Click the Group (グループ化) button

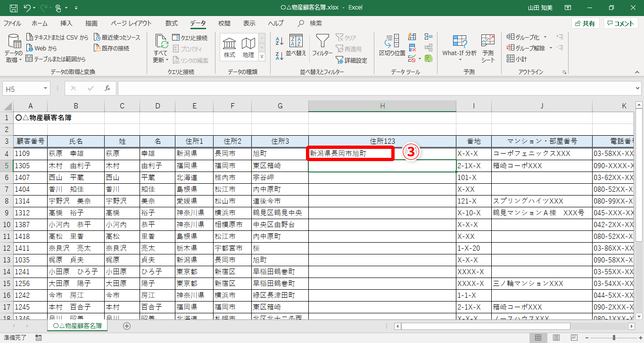coord(524,37)
